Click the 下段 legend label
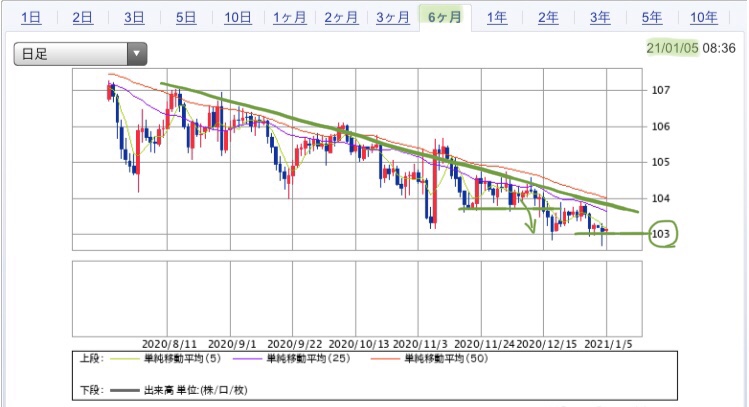This screenshot has width=749, height=407. [92, 390]
